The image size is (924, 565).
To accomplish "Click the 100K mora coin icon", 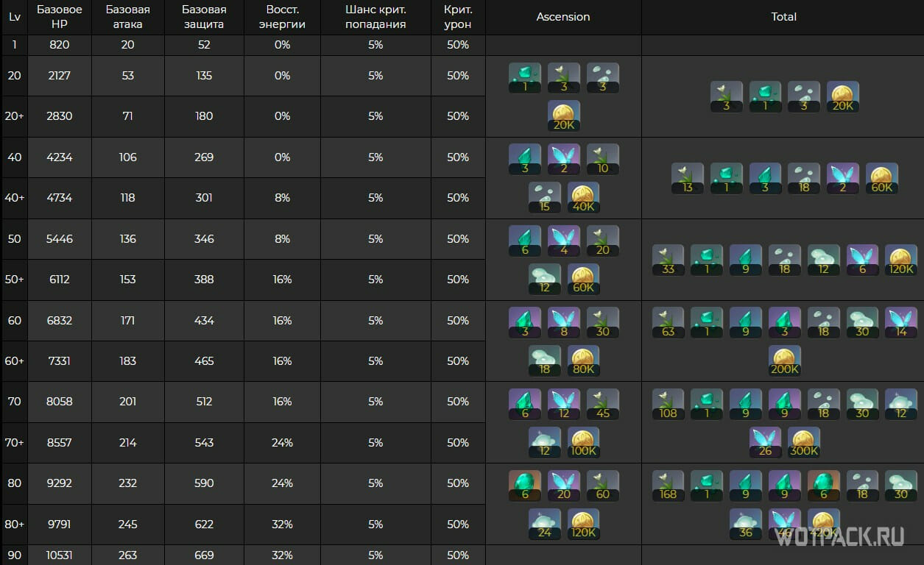I will (x=583, y=442).
